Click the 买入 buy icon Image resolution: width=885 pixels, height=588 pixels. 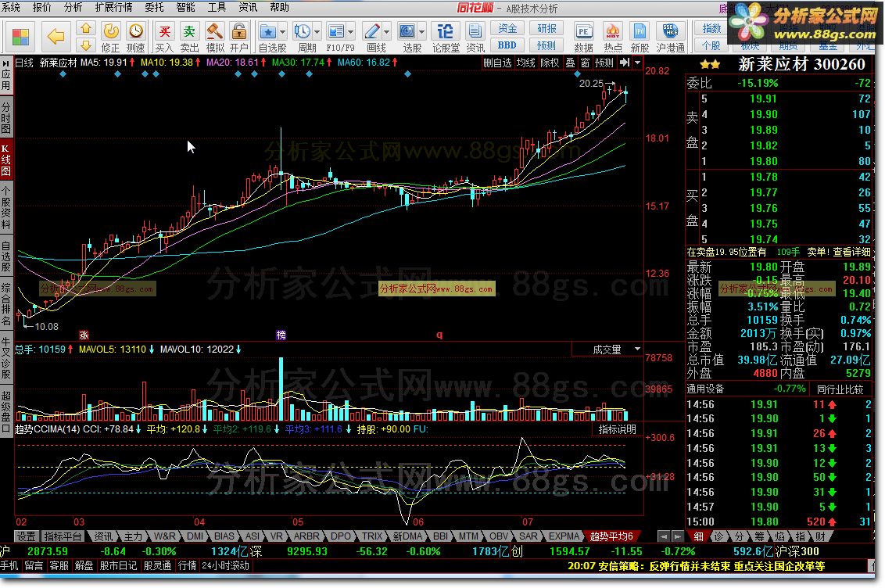164,38
